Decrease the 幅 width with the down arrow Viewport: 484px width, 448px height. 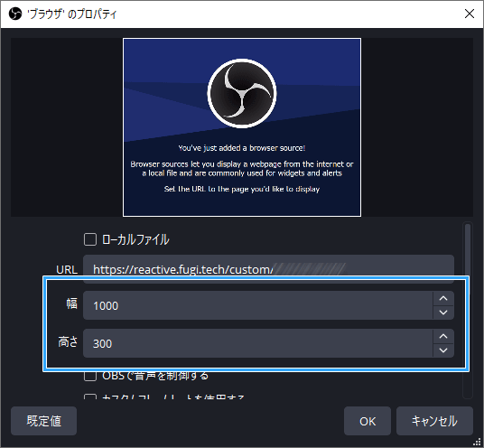click(443, 313)
